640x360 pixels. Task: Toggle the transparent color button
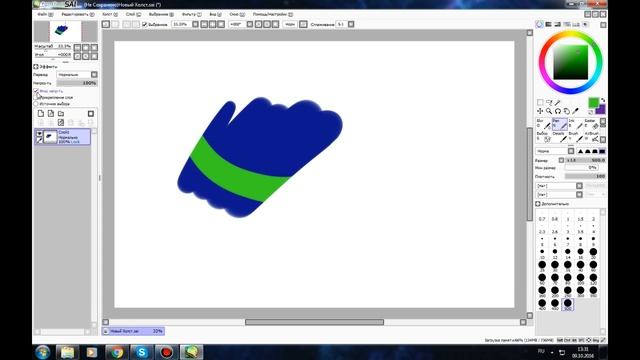click(x=591, y=112)
